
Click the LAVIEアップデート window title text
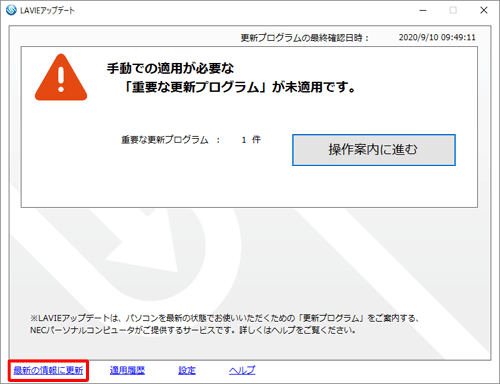(47, 10)
